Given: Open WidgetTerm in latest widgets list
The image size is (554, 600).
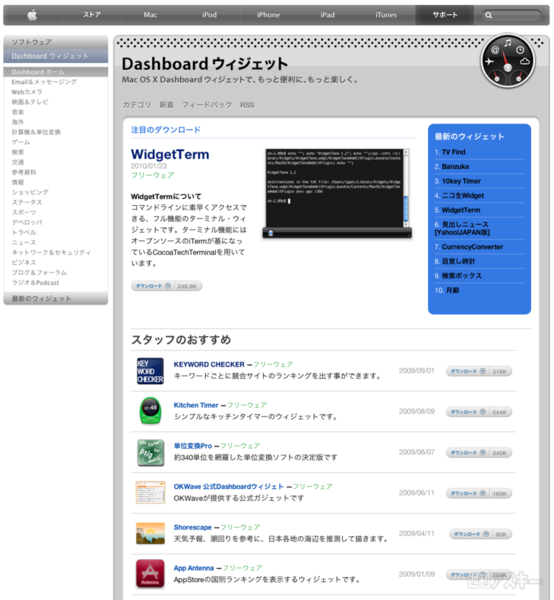Looking at the screenshot, I should [461, 210].
